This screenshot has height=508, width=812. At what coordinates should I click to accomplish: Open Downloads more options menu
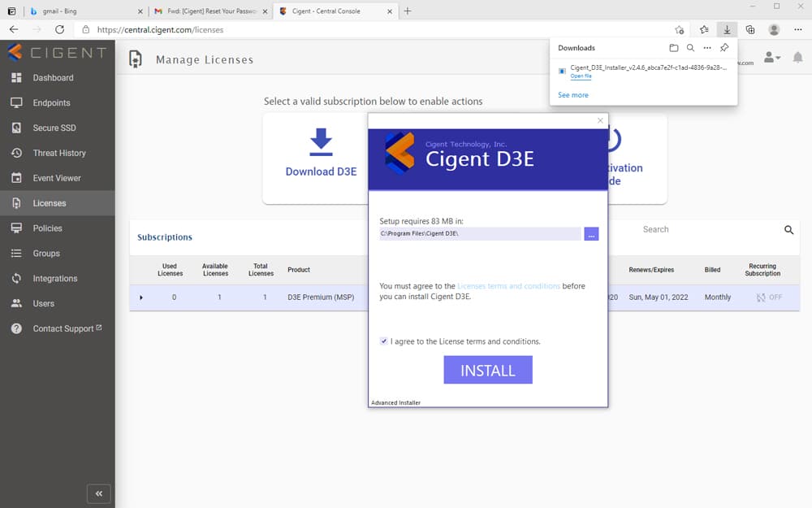(x=707, y=48)
